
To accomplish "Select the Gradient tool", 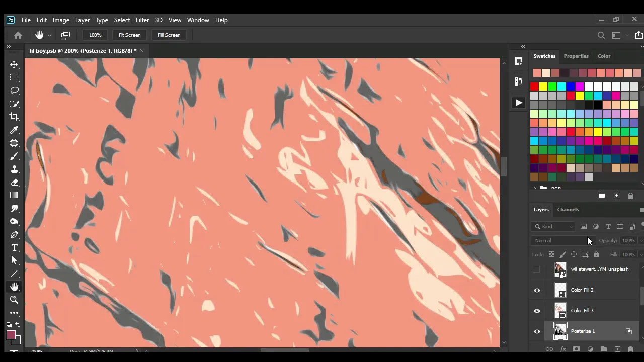I will [14, 195].
